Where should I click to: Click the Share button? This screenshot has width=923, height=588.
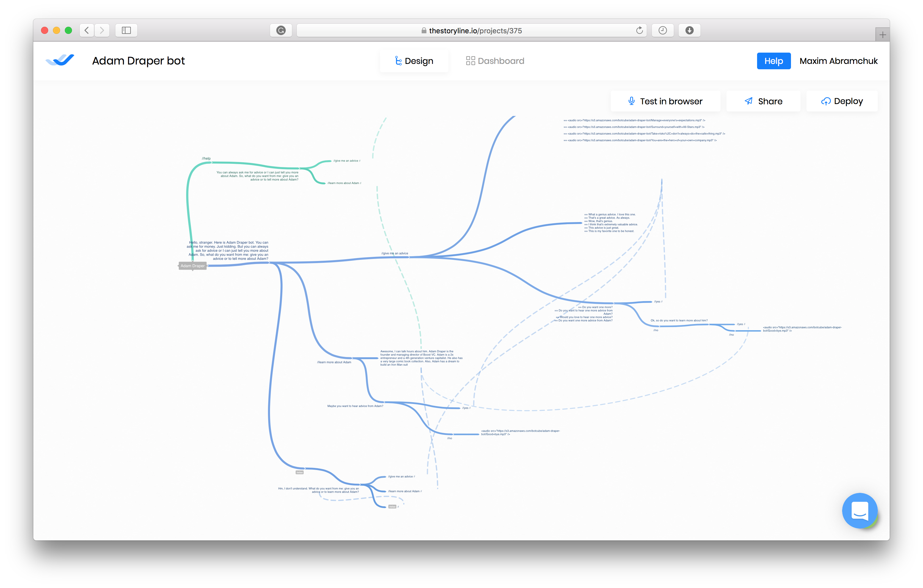coord(763,101)
